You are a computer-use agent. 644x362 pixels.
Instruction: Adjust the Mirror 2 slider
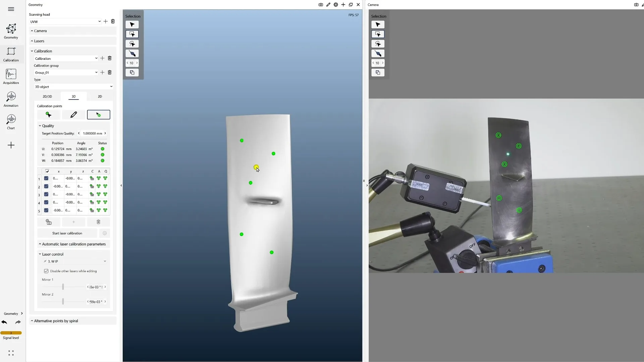pyautogui.click(x=63, y=302)
